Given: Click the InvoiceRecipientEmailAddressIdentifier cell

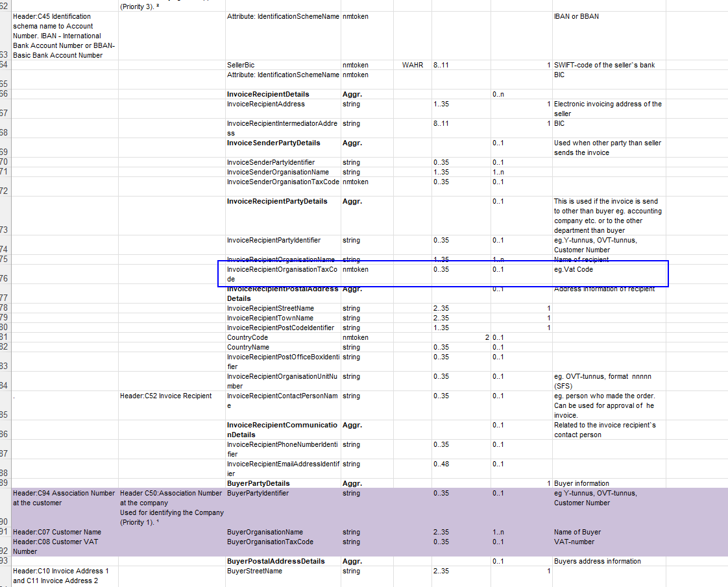Looking at the screenshot, I should 283,469.
